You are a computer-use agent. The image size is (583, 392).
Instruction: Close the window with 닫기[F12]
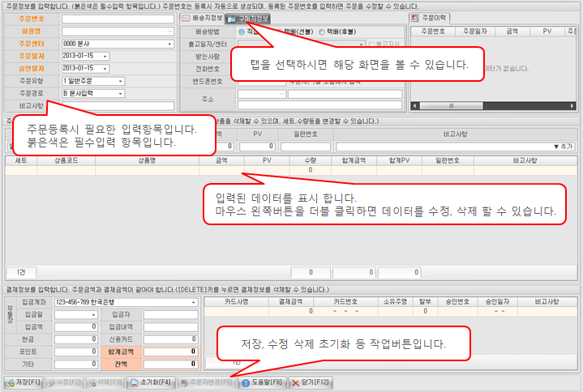point(311,382)
